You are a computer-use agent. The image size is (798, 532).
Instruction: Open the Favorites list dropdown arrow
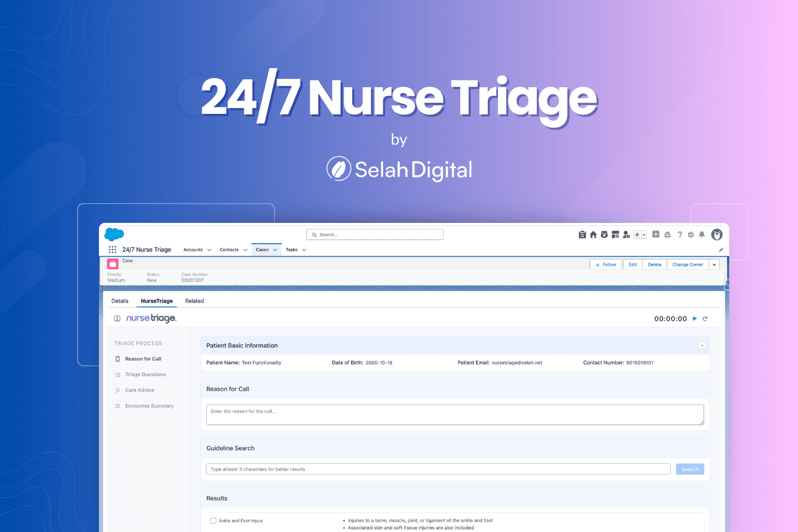(x=644, y=235)
